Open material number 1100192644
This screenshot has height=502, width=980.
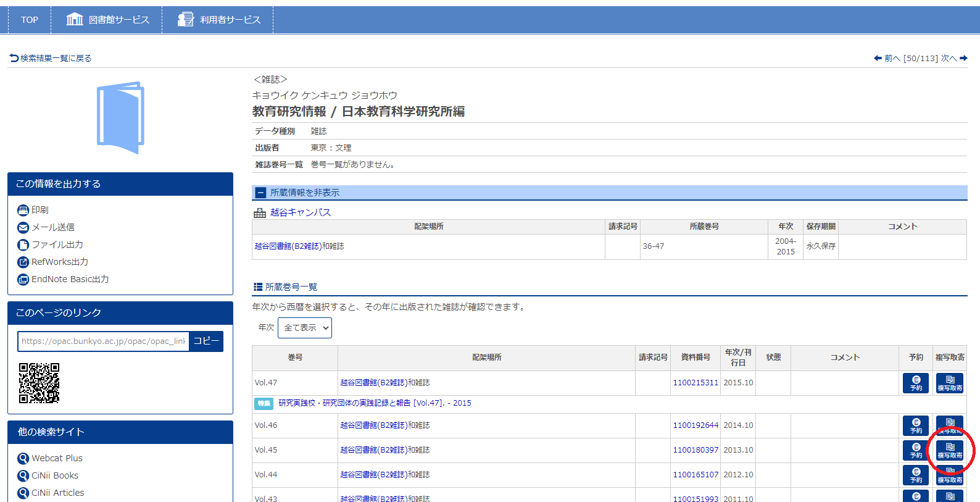tap(696, 425)
